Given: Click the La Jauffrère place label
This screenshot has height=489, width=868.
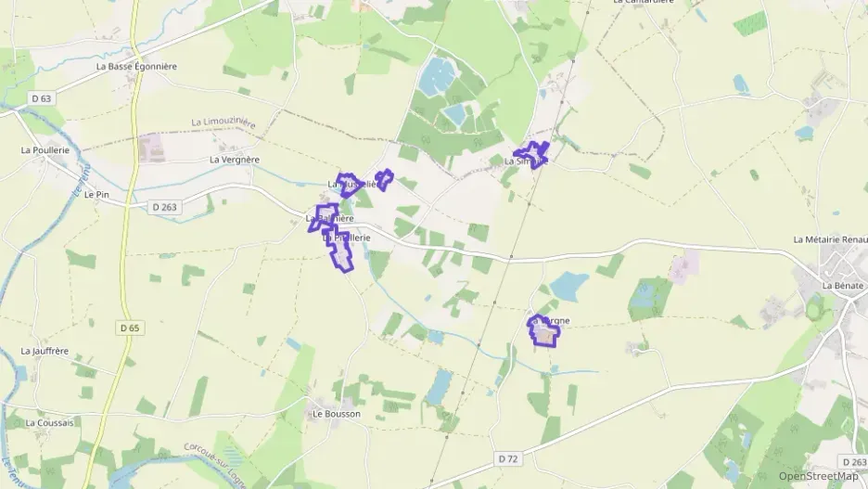Looking at the screenshot, I should coord(45,351).
